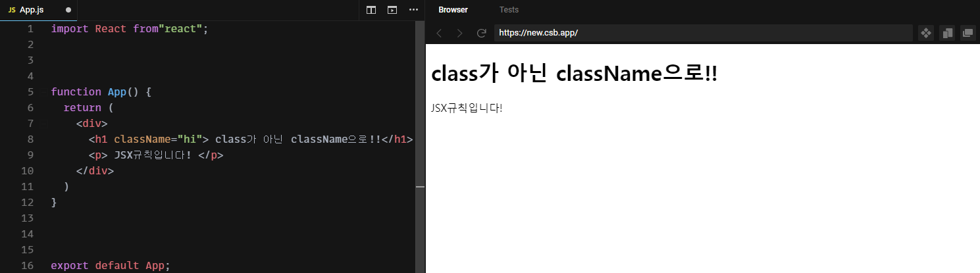
Task: Click line number 16 in gutter
Action: pyautogui.click(x=27, y=266)
